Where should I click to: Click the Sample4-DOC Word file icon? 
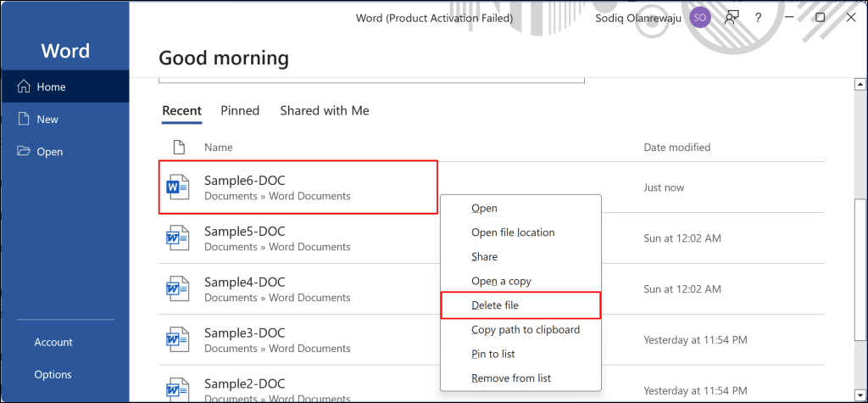pyautogui.click(x=178, y=289)
